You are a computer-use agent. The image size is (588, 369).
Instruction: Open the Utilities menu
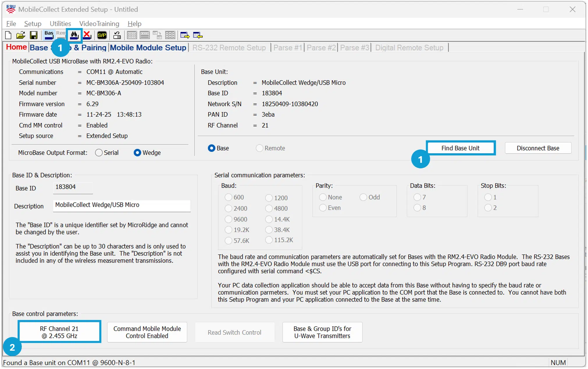point(60,24)
